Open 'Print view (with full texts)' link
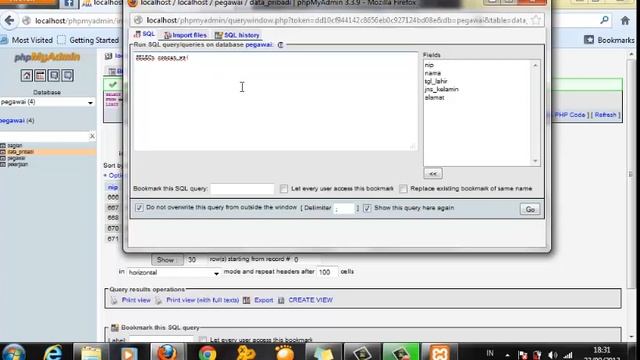Viewport: 640px width, 360px height. tap(202, 300)
